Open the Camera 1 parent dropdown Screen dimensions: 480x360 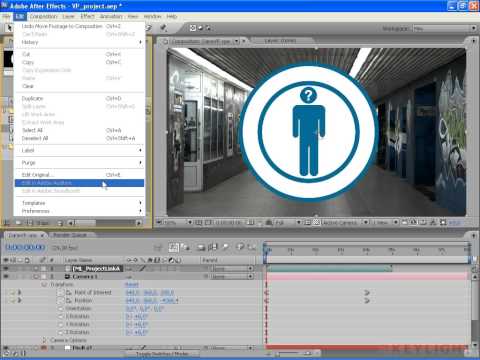[x=232, y=276]
